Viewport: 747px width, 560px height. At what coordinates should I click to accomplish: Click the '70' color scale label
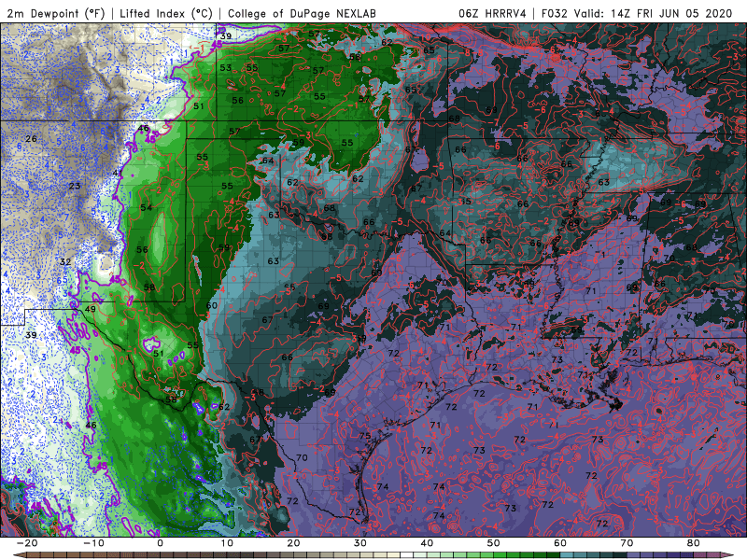point(627,543)
